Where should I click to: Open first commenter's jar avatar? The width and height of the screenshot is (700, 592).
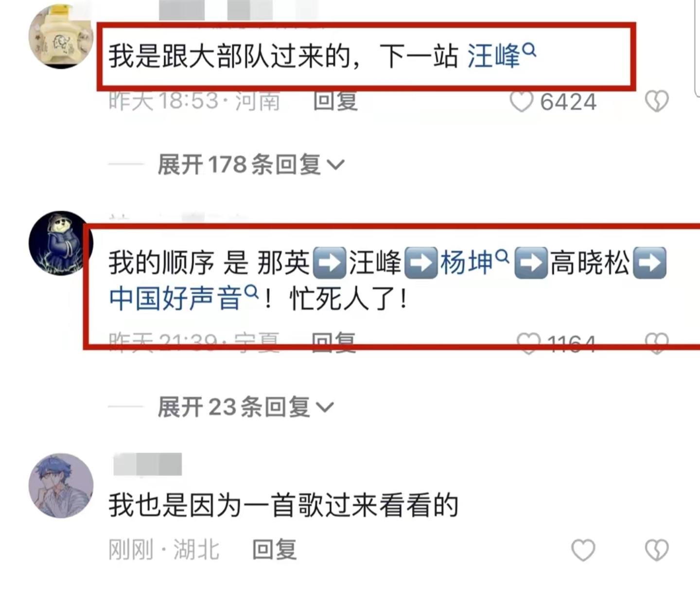coord(61,36)
